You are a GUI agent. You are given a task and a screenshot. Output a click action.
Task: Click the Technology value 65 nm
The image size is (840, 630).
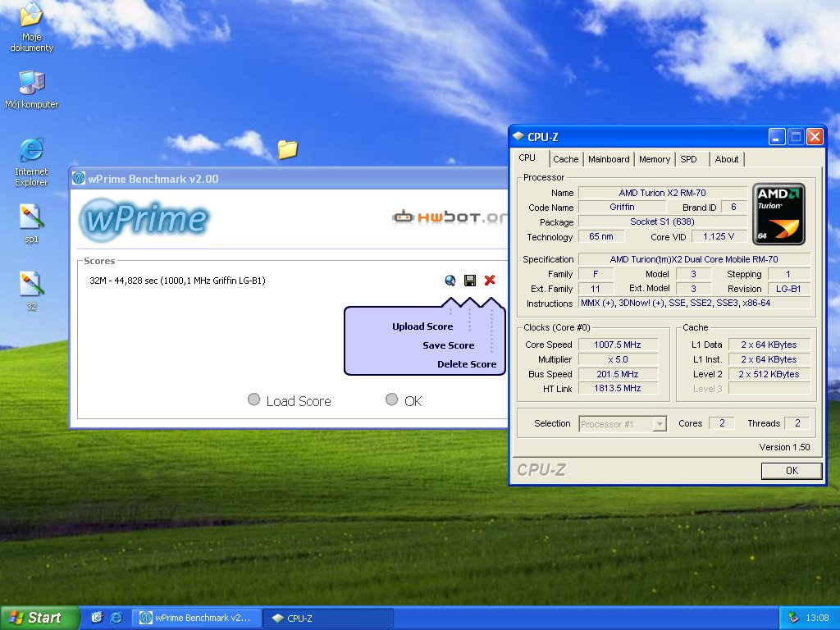601,236
